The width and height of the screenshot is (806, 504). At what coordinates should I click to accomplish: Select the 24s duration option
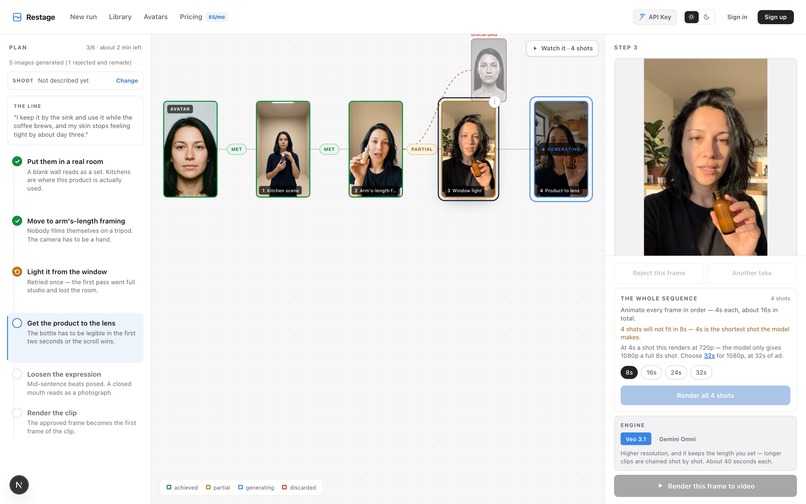[676, 372]
